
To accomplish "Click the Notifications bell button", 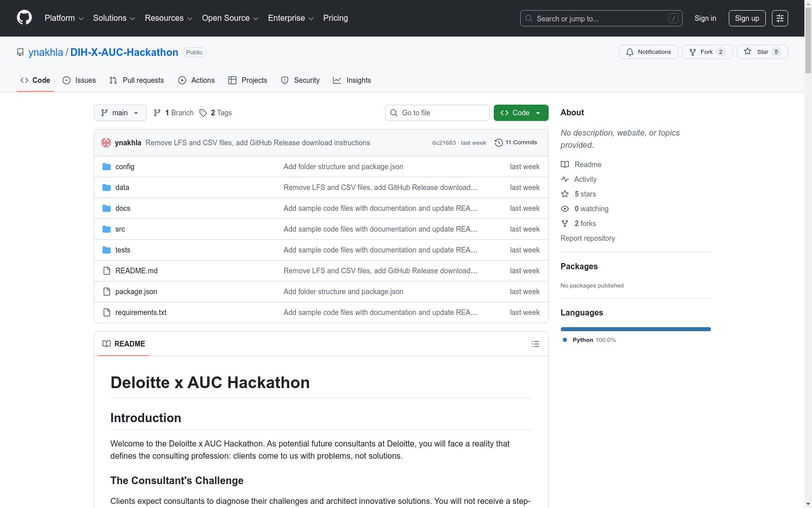I will coord(649,52).
